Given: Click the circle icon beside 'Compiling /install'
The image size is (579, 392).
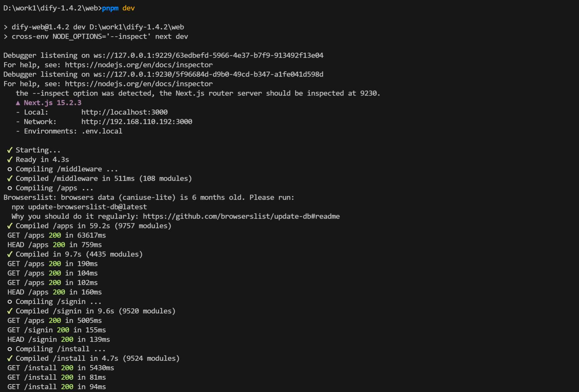Looking at the screenshot, I should point(10,349).
